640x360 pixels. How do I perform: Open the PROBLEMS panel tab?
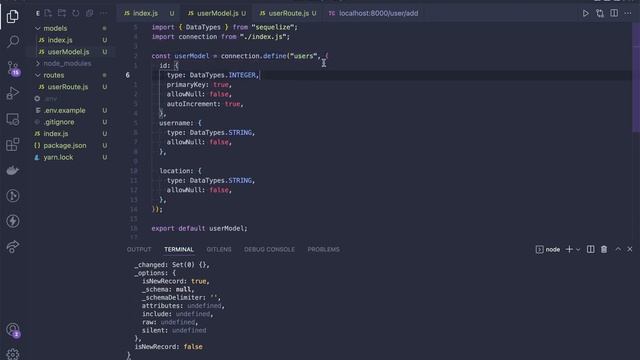[x=323, y=249]
